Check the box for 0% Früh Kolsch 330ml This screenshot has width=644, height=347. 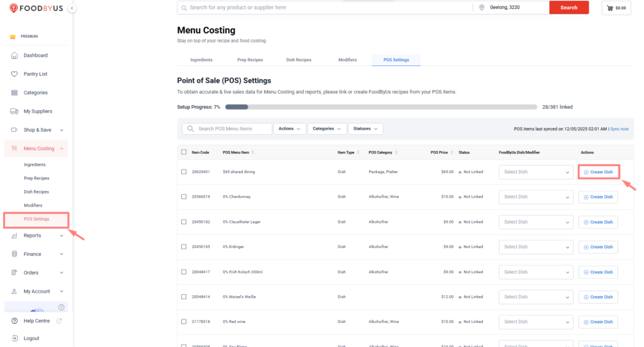click(x=184, y=272)
